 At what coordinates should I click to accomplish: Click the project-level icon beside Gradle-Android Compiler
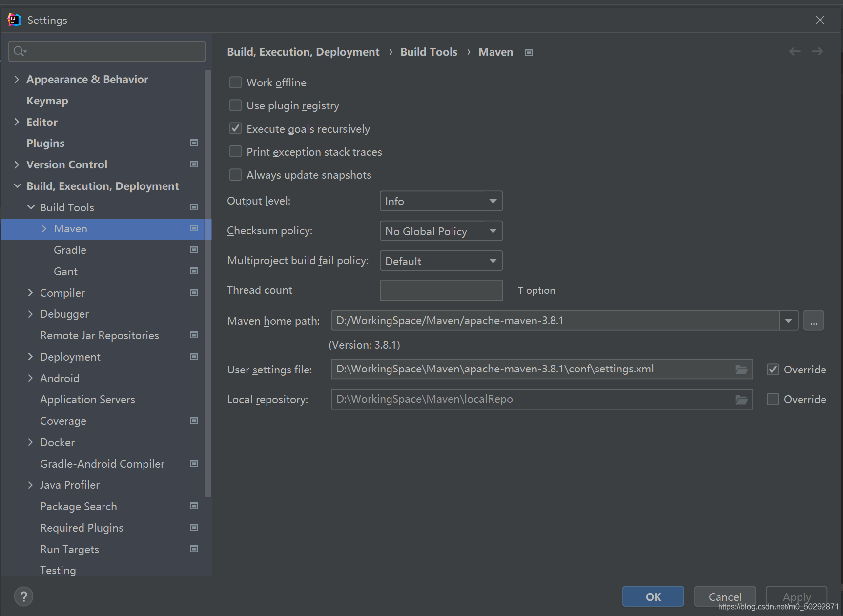click(194, 464)
